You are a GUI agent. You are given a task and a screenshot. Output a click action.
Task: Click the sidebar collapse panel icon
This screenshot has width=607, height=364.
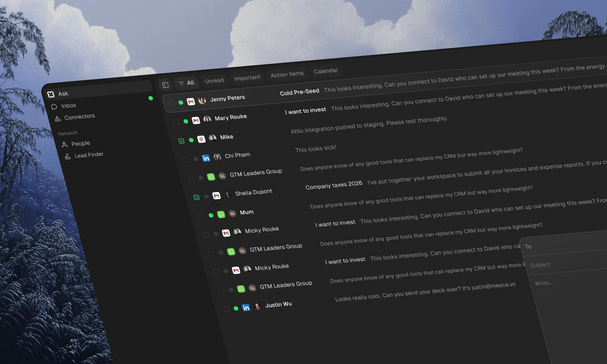coord(165,85)
